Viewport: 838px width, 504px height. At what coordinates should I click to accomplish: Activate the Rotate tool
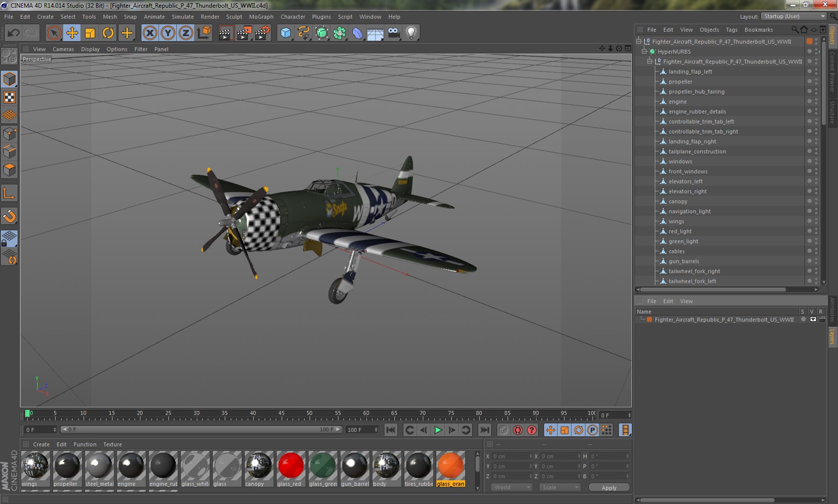pos(108,33)
